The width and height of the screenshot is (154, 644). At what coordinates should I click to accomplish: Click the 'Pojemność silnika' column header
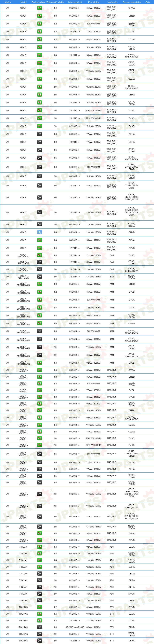click(55, 2)
